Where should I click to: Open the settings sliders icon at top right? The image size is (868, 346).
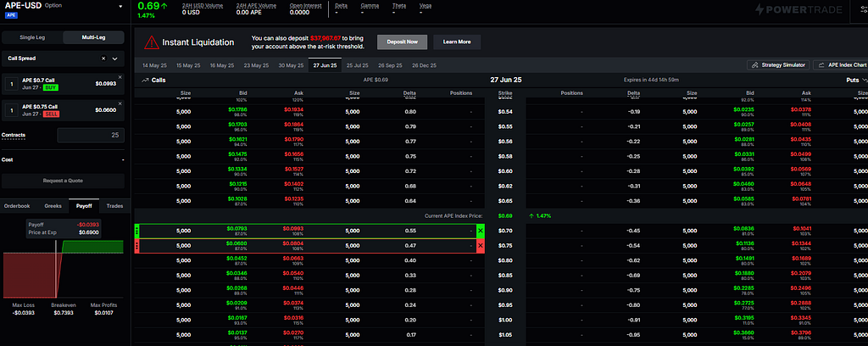[862, 9]
